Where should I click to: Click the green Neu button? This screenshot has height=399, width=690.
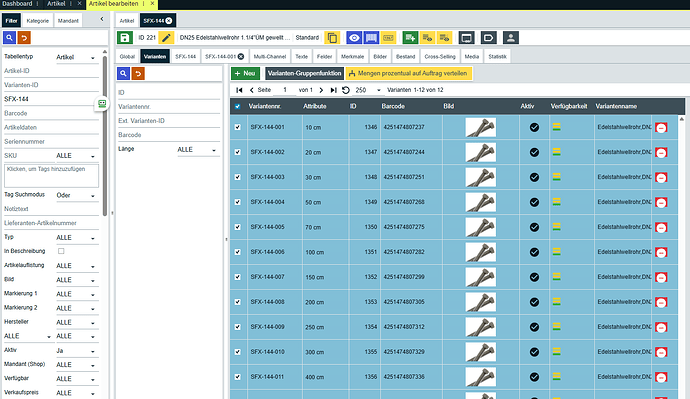245,73
